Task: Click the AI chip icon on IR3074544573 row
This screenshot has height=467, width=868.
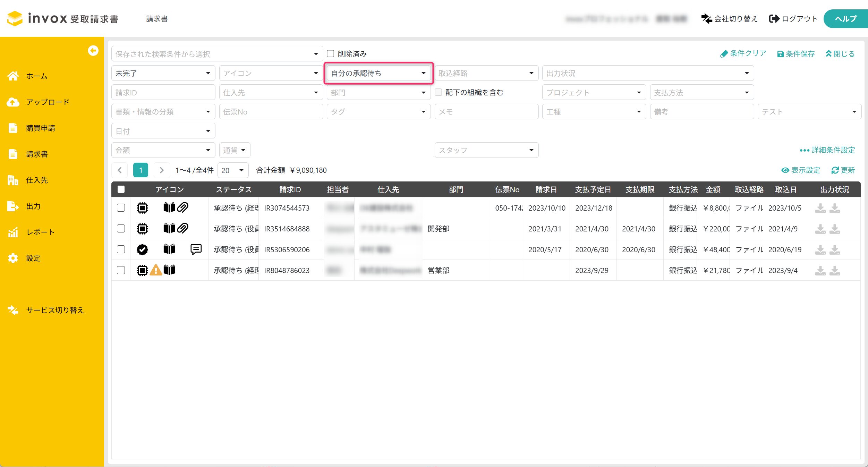Action: coord(142,207)
